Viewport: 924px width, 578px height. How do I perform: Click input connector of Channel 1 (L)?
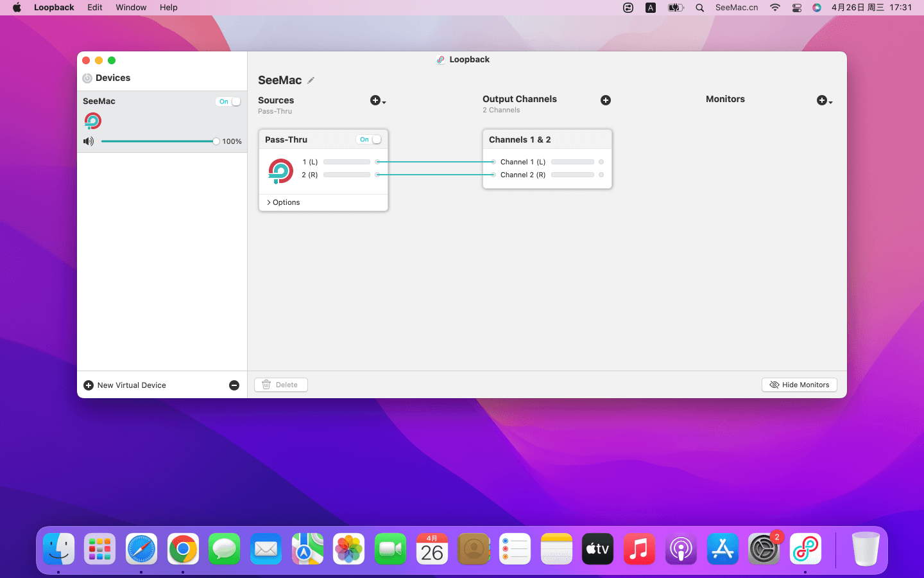(493, 162)
